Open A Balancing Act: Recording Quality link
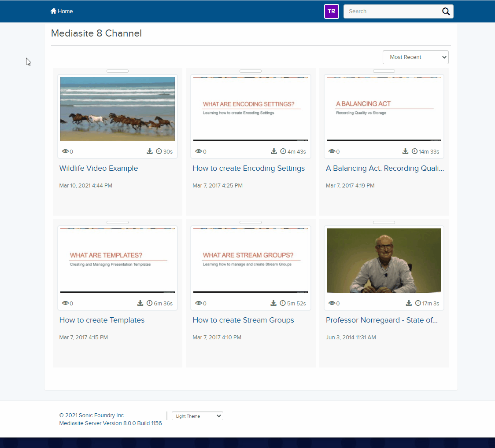 [x=385, y=168]
